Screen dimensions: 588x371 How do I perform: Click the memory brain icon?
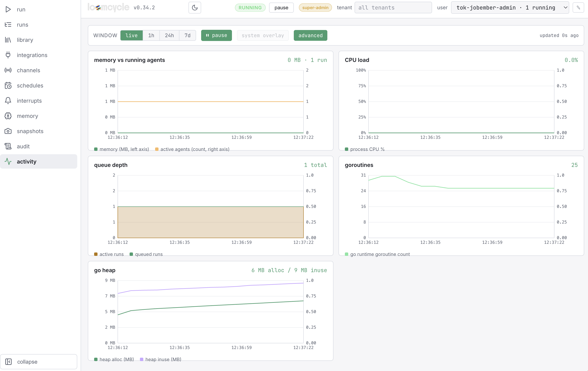tap(8, 116)
